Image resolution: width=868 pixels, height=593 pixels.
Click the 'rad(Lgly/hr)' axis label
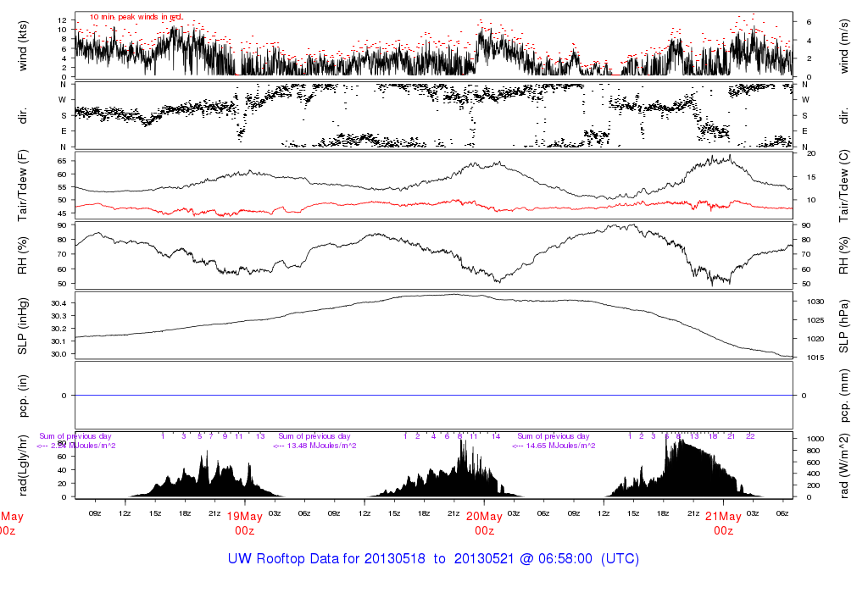point(23,465)
